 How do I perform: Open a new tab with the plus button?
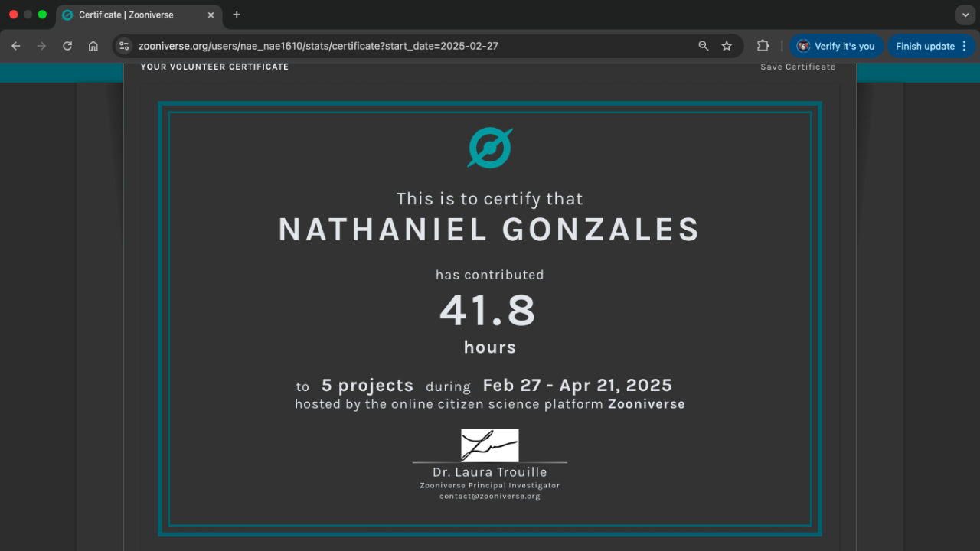237,15
